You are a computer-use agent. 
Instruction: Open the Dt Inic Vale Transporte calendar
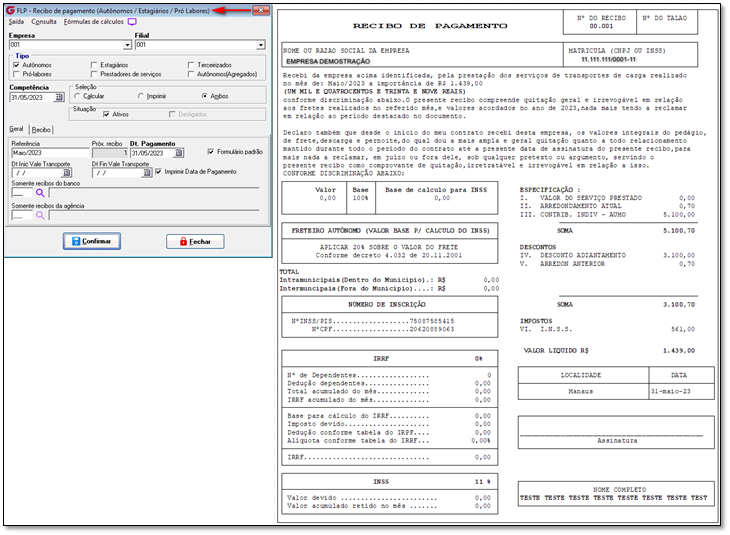coord(67,173)
